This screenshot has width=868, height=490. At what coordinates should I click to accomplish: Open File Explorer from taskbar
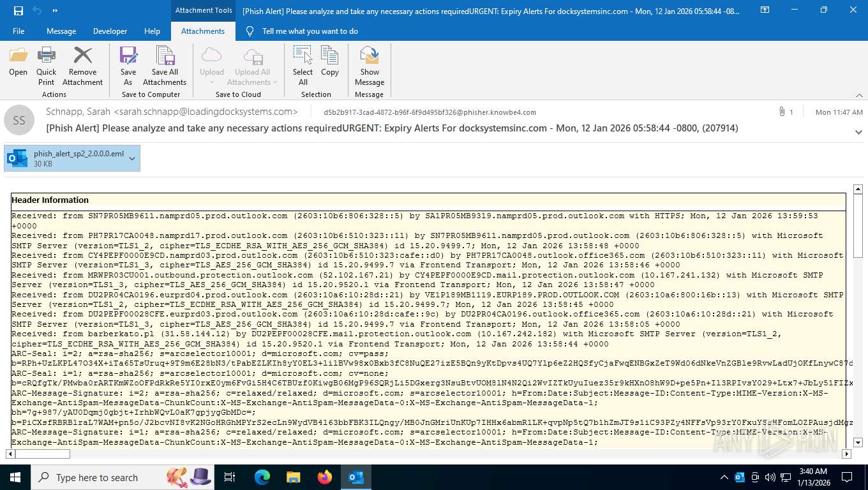pyautogui.click(x=293, y=477)
